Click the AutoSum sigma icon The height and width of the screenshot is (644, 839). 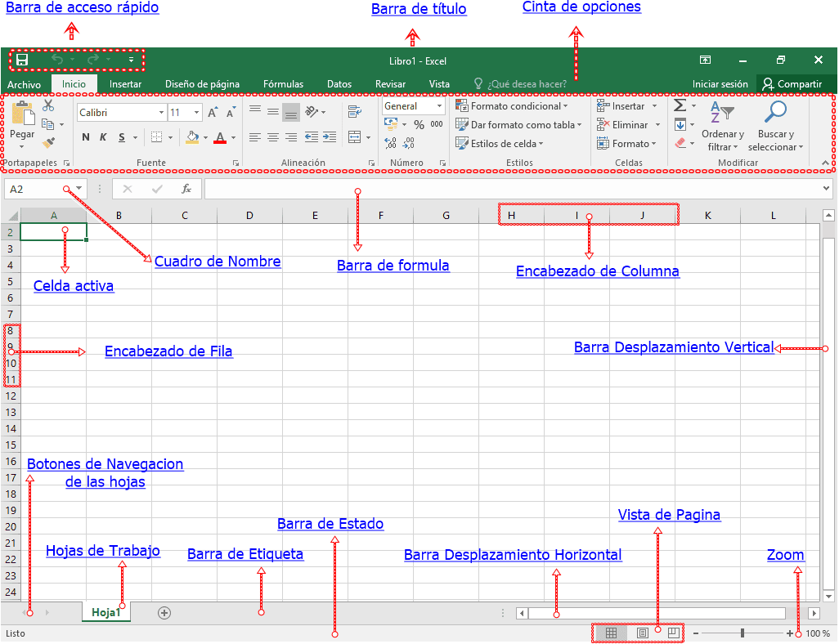(680, 105)
